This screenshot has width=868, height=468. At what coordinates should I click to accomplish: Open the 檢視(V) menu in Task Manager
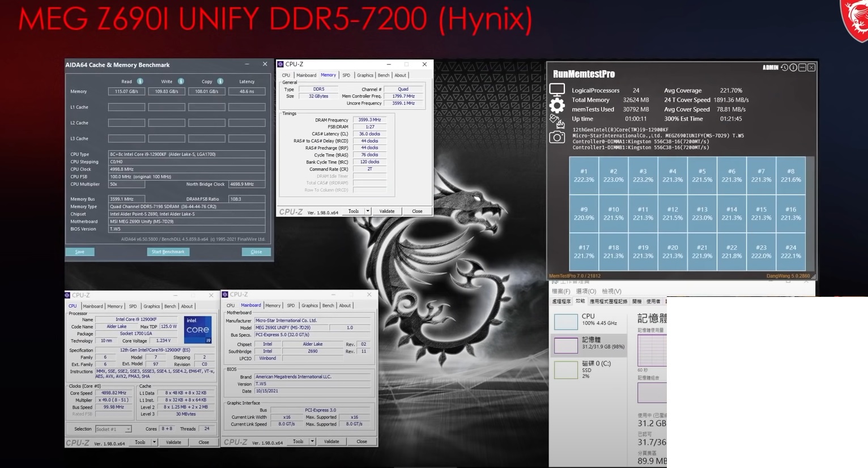[612, 291]
